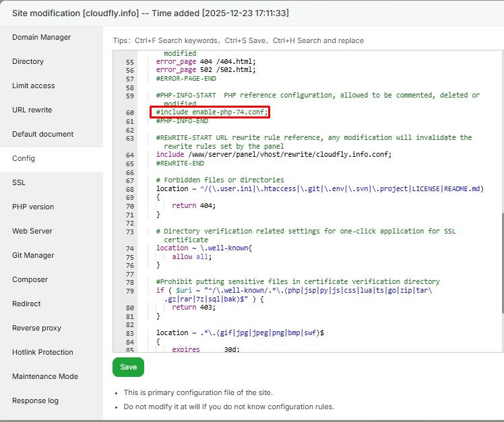Viewport: 504px width, 422px height.
Task: Click line number 64 in gutter
Action: pos(130,155)
